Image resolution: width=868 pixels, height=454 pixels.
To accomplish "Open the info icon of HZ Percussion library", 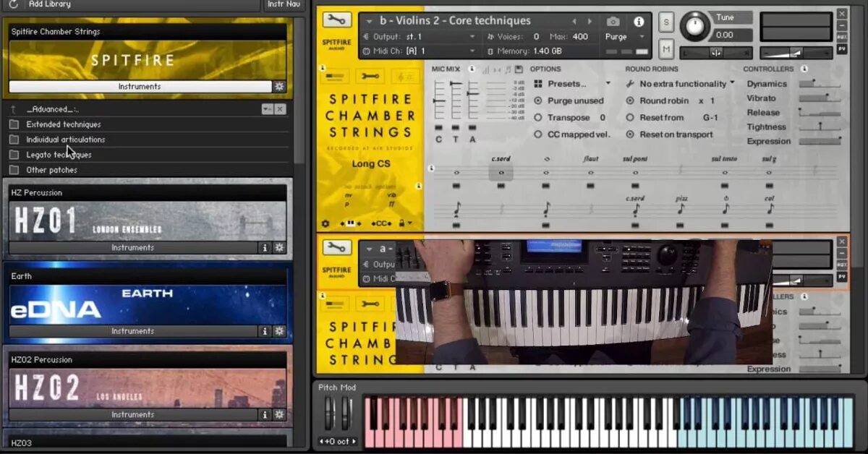I will click(265, 247).
